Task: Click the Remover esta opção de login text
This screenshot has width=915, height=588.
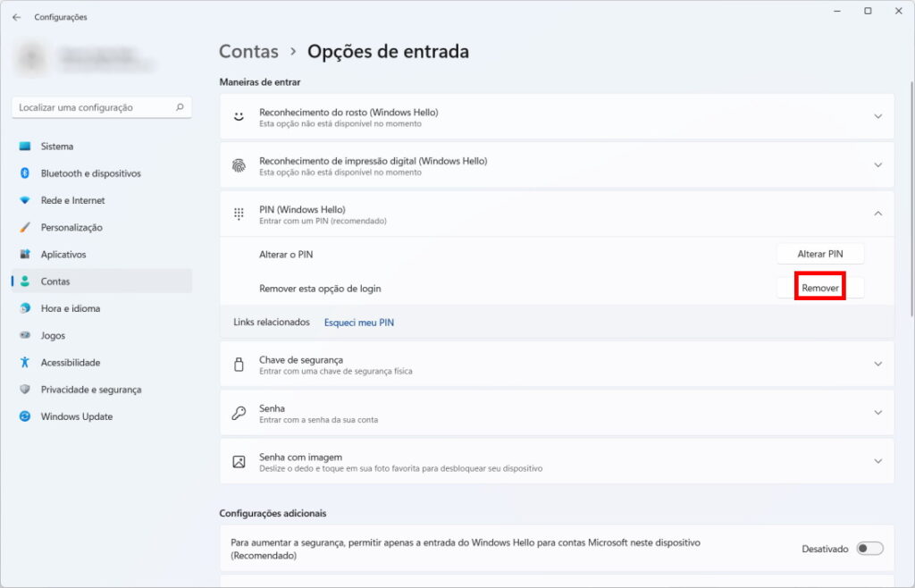Action: point(320,288)
